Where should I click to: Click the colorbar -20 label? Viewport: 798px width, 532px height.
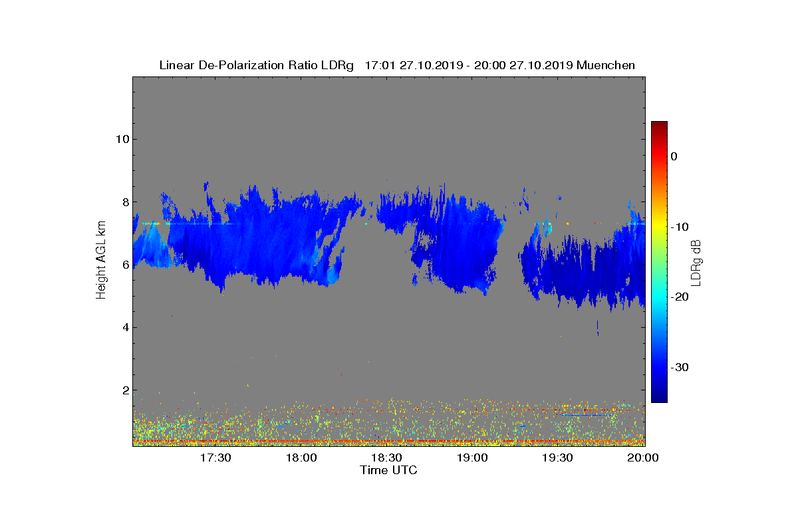click(678, 297)
